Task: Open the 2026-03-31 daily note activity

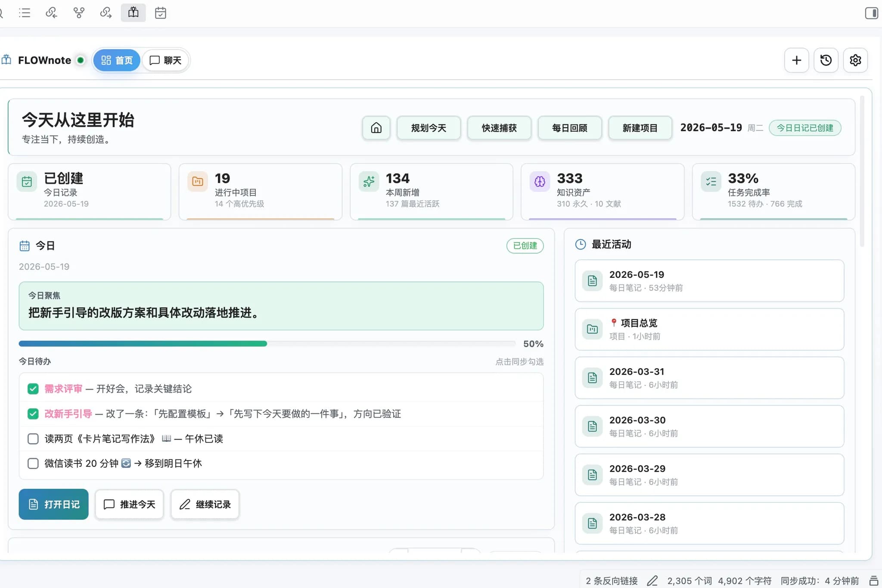Action: [709, 378]
